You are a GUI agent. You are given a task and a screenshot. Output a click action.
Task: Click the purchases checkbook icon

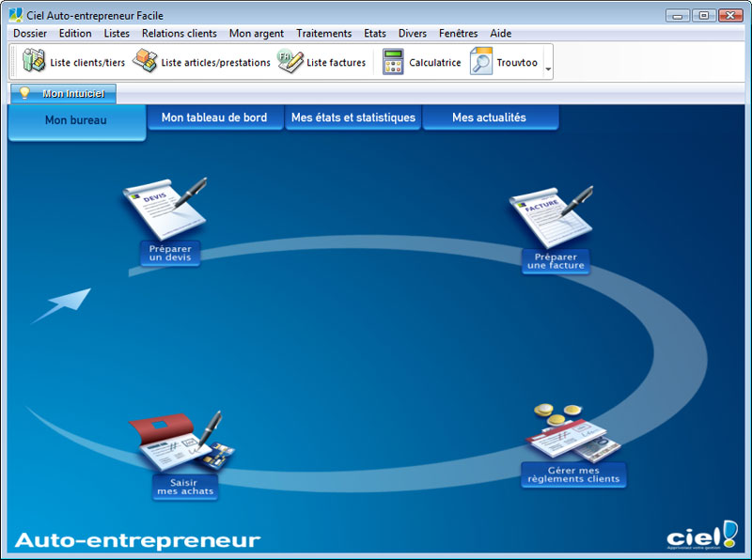[x=181, y=442]
